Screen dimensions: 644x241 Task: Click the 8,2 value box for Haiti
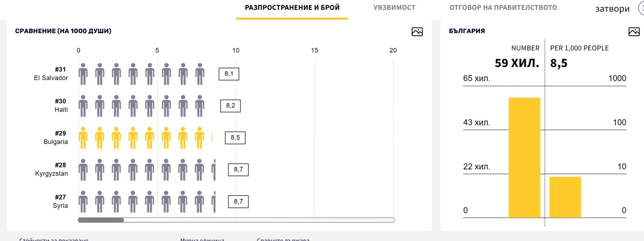pyautogui.click(x=231, y=106)
